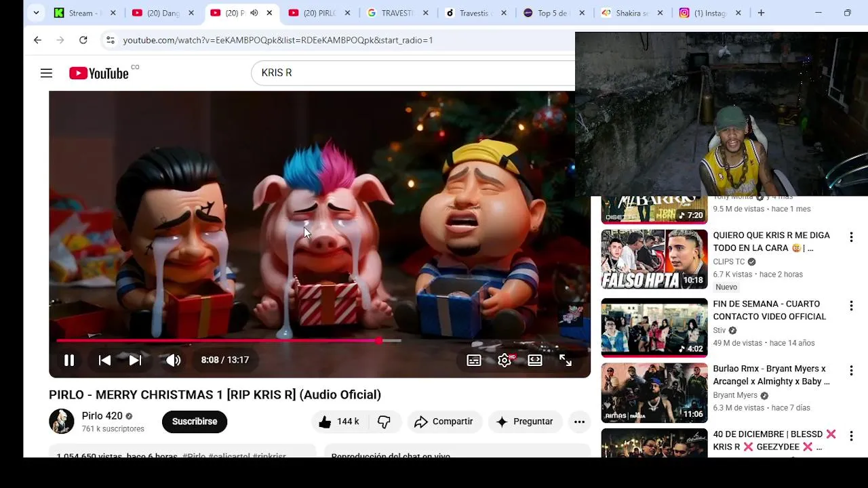
Task: Mute the playing tab via speaker icon
Action: pos(254,13)
